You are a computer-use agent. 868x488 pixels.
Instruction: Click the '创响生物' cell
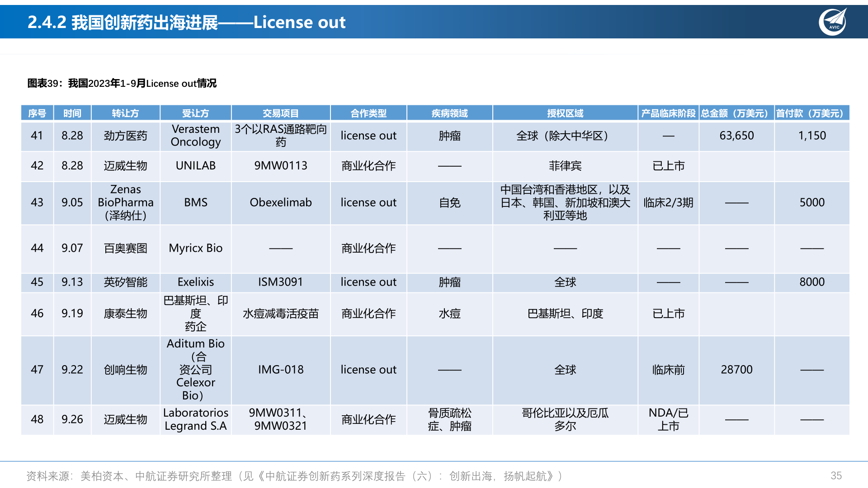[125, 370]
